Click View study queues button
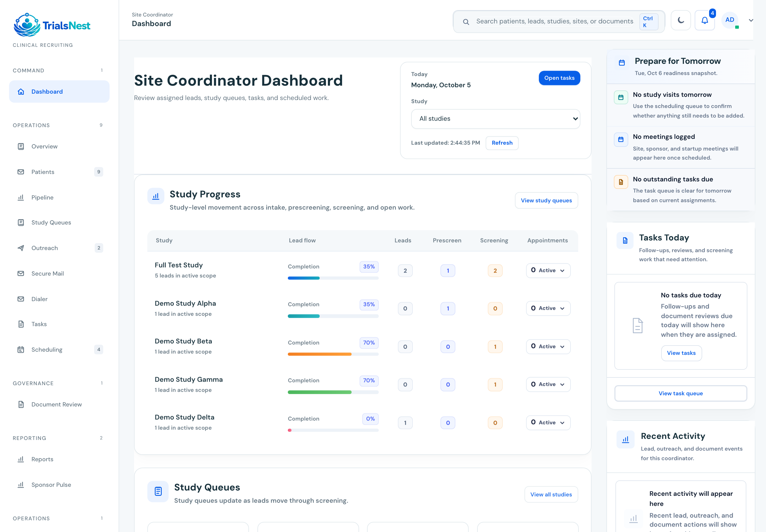The image size is (766, 532). pyautogui.click(x=546, y=200)
